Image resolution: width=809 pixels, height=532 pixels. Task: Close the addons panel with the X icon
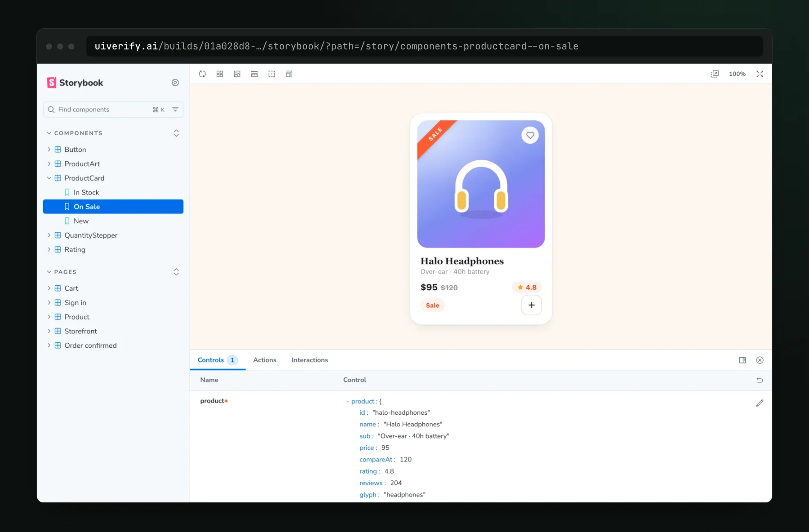coord(760,360)
